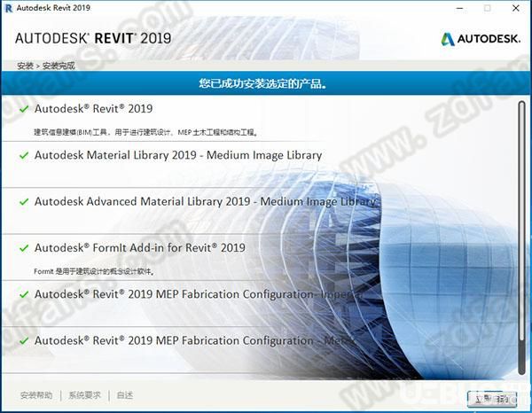Viewport: 532px width, 413px height.
Task: Open the 系统要求 system requirements link
Action: tap(85, 395)
